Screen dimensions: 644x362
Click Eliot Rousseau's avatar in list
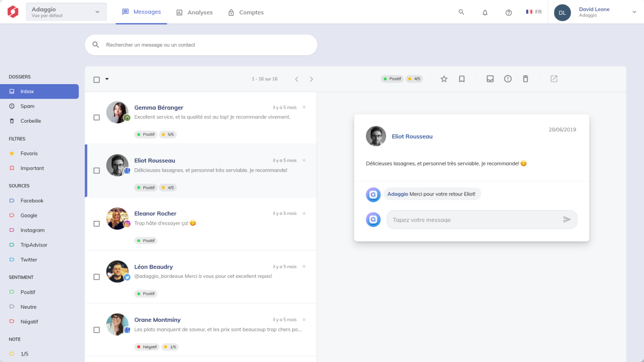(x=117, y=165)
